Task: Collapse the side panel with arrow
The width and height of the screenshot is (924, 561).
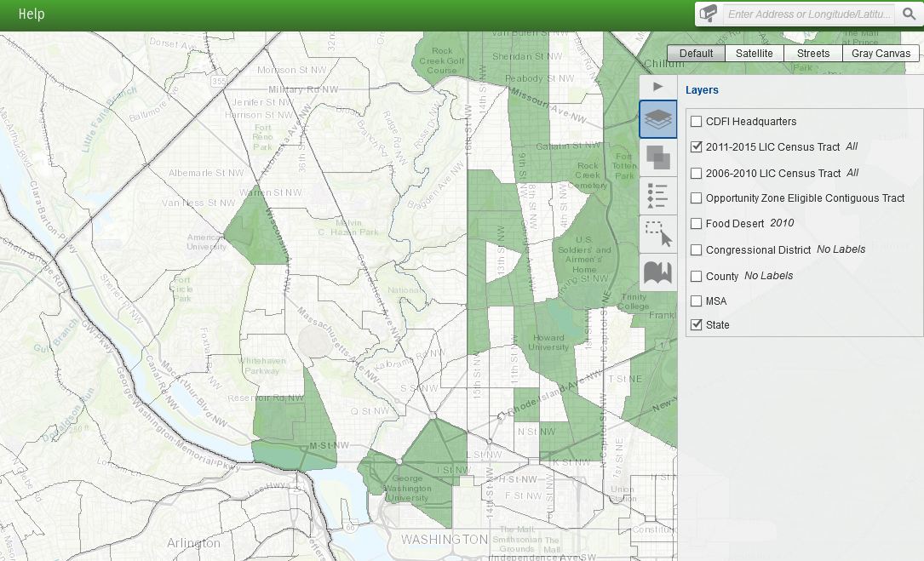Action: [x=657, y=87]
